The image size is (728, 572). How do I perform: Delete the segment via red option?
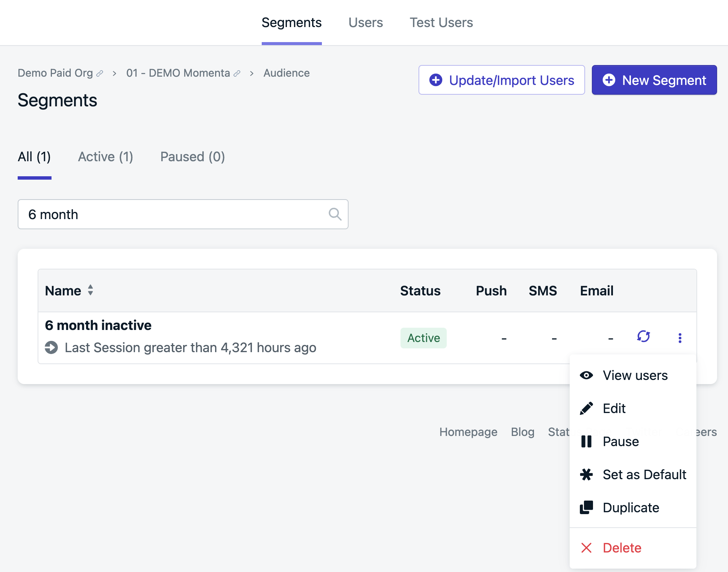[622, 548]
